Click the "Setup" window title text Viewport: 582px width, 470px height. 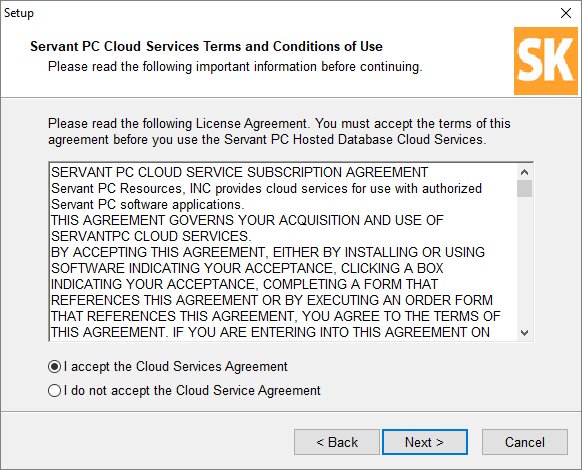click(x=19, y=13)
